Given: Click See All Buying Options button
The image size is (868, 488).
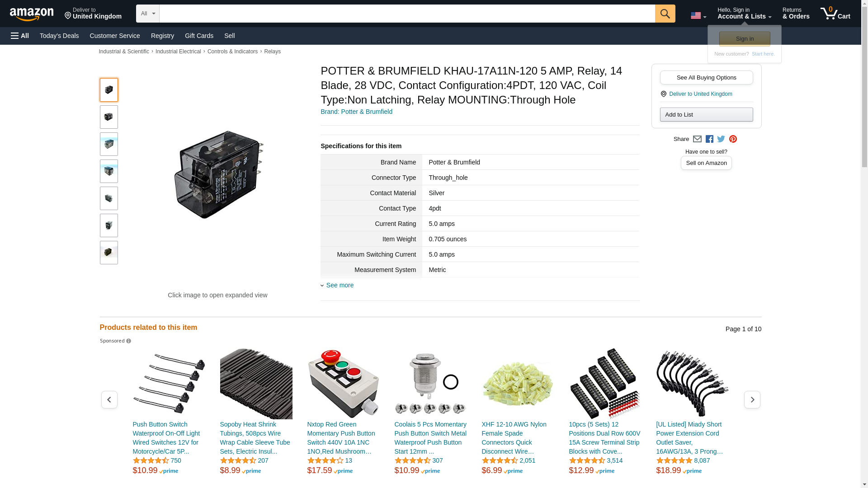Looking at the screenshot, I should pyautogui.click(x=706, y=78).
